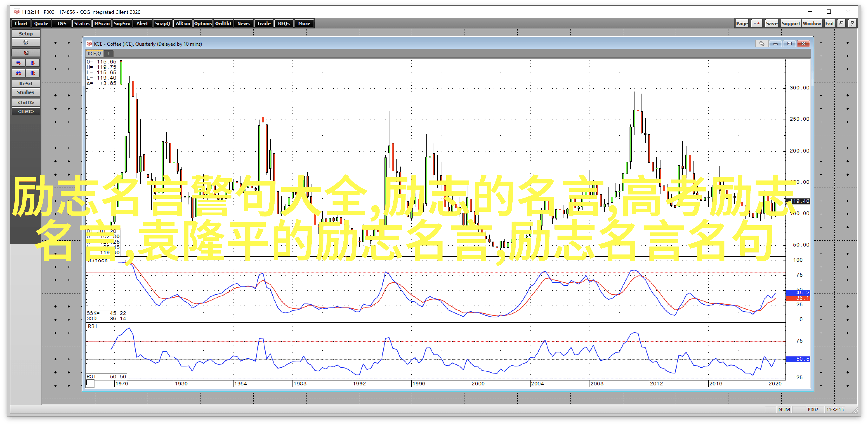
Task: Open the Page menu button
Action: 742,23
